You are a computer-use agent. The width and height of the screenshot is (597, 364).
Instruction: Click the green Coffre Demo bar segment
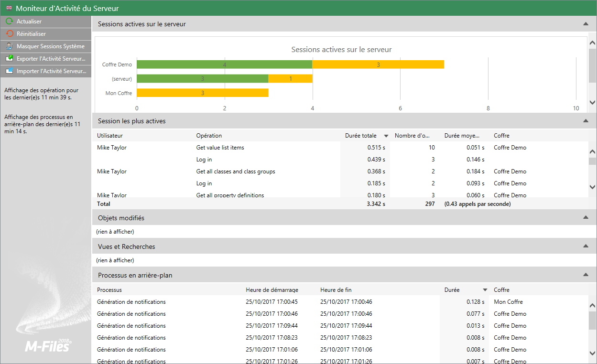pos(224,64)
